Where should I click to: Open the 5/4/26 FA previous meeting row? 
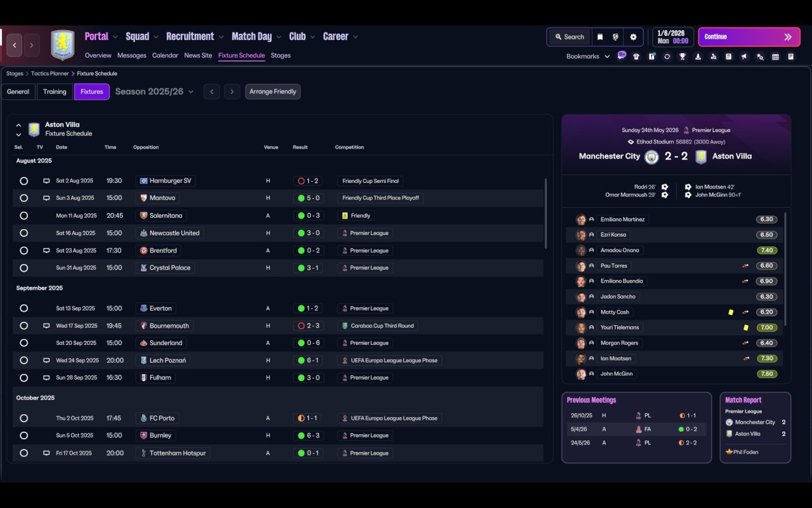coord(636,429)
